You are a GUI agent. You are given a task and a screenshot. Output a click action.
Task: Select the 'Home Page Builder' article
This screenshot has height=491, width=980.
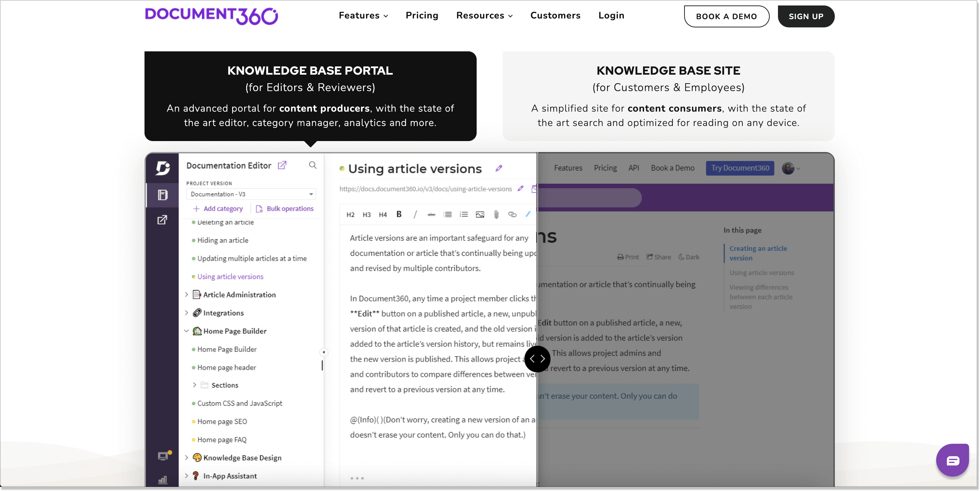point(227,350)
